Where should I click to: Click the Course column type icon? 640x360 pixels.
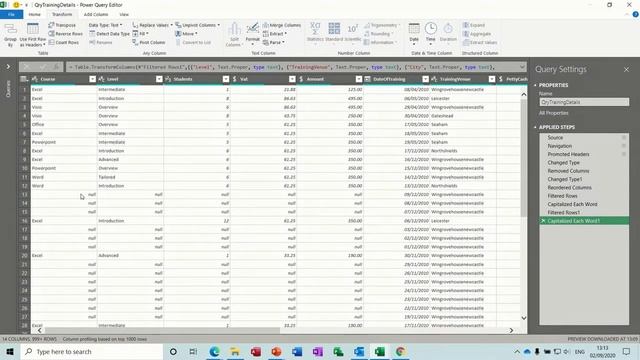[x=35, y=79]
